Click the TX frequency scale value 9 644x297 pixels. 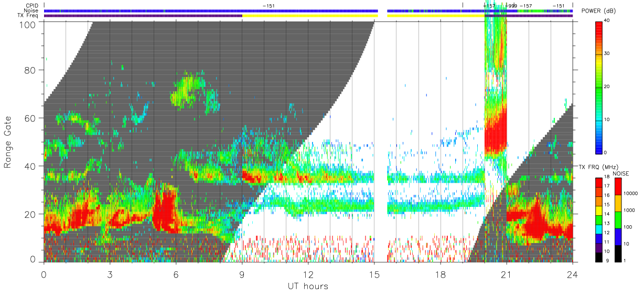(x=607, y=260)
